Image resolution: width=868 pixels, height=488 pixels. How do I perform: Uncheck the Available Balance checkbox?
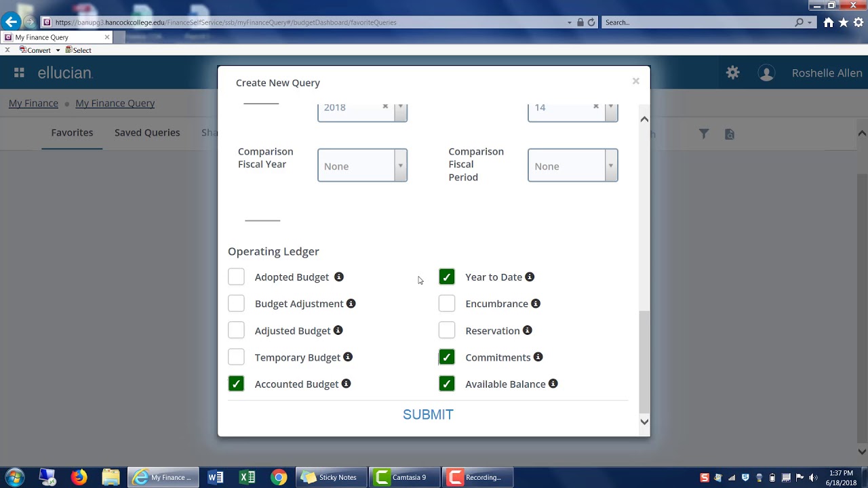446,384
